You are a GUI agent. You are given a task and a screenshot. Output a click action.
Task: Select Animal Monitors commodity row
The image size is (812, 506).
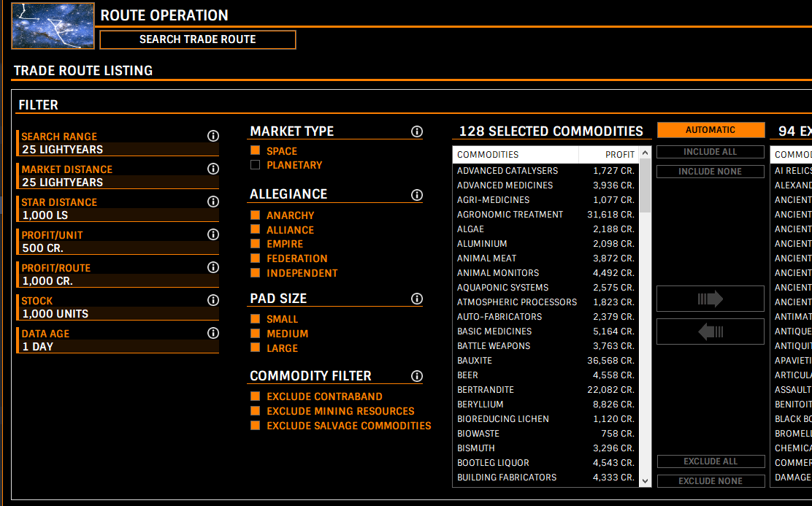[545, 272]
